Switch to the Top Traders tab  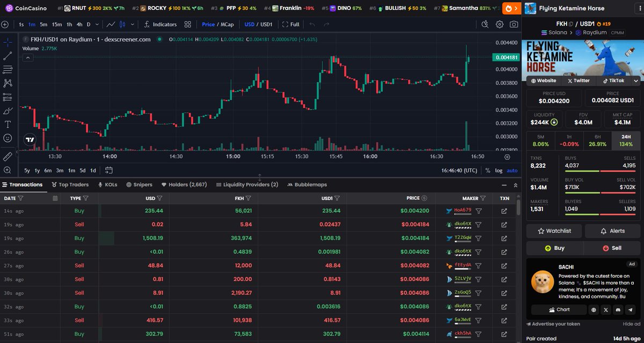click(x=70, y=184)
